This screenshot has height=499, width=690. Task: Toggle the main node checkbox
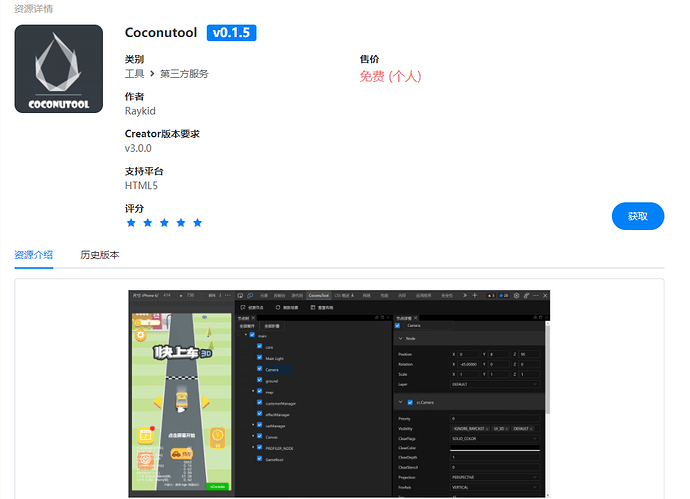point(252,335)
